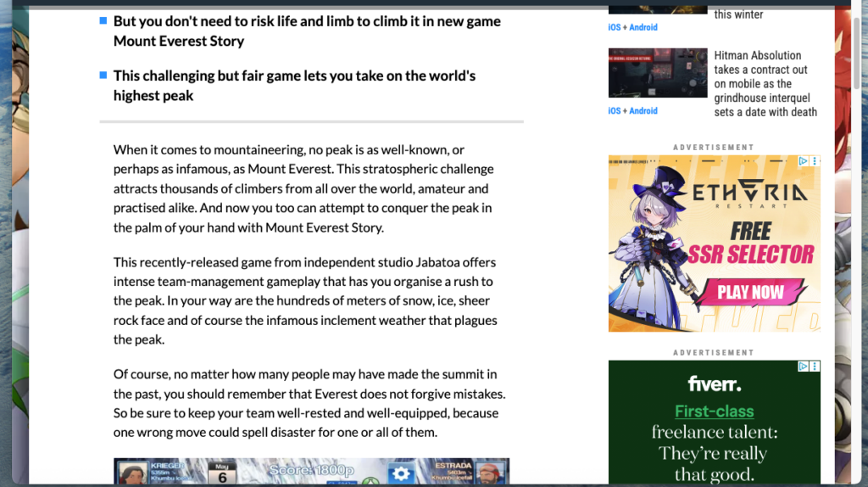Open the 'Android' platform link under Hitman thumbnail

click(x=643, y=111)
